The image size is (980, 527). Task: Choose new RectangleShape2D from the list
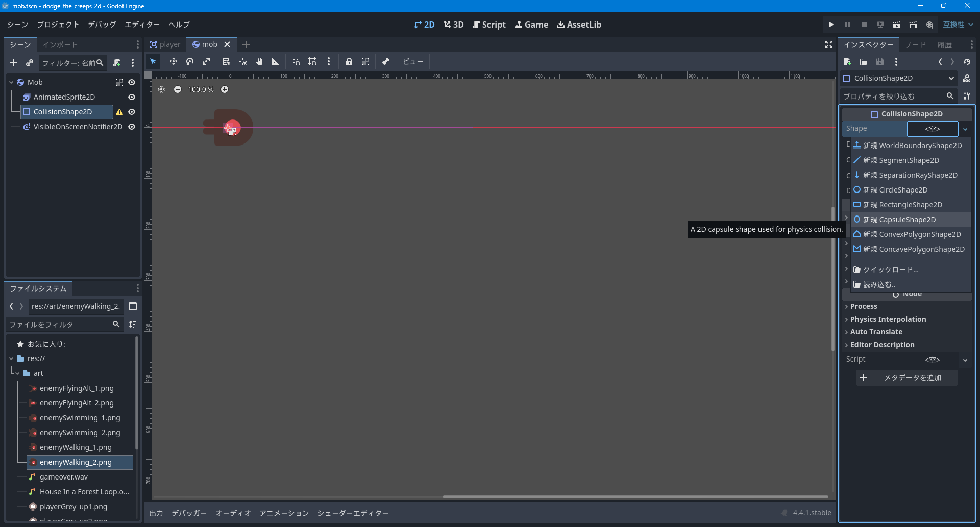pos(911,205)
